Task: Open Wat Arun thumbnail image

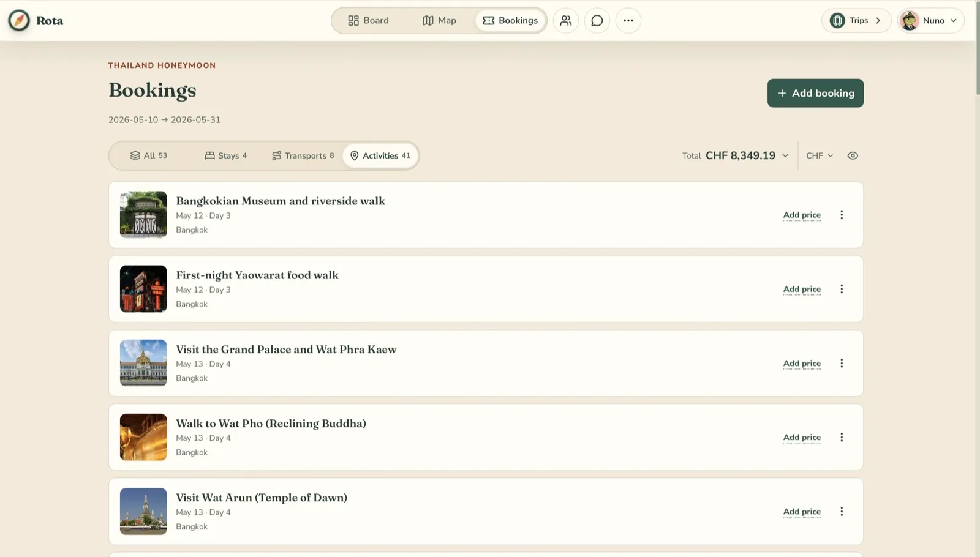Action: pyautogui.click(x=143, y=511)
